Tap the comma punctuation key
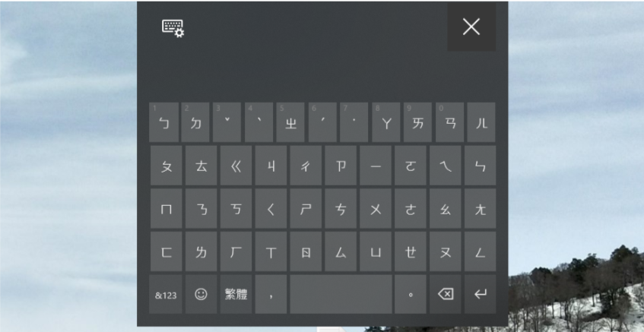The width and height of the screenshot is (644, 332). tap(271, 294)
